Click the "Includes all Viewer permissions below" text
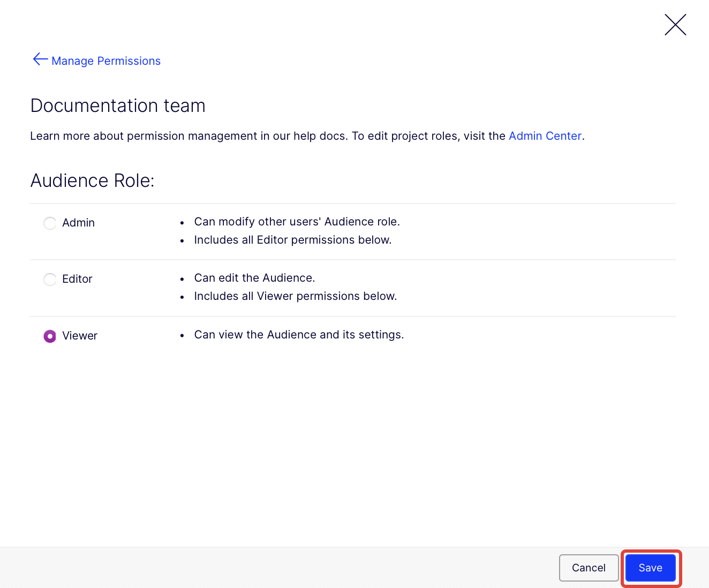Viewport: 709px width, 588px height. coord(295,296)
